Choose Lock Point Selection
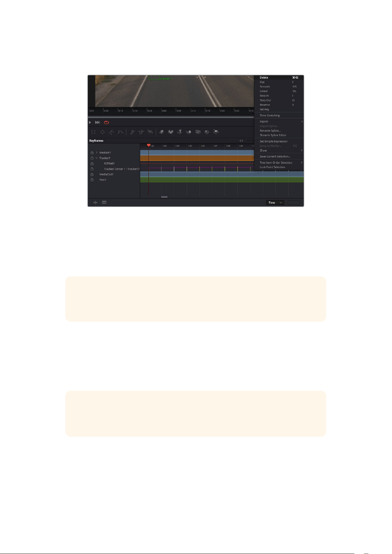 tap(279, 167)
